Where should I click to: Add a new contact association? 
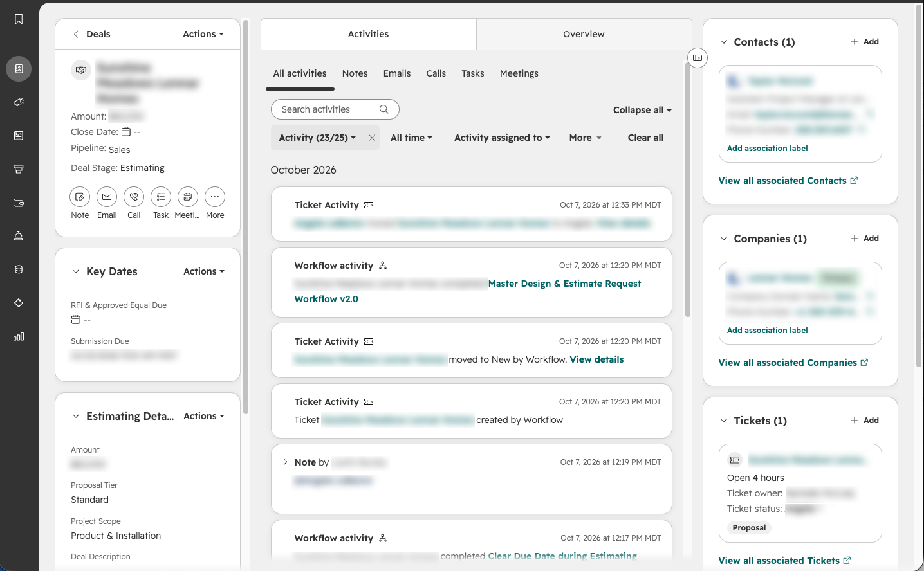(865, 42)
